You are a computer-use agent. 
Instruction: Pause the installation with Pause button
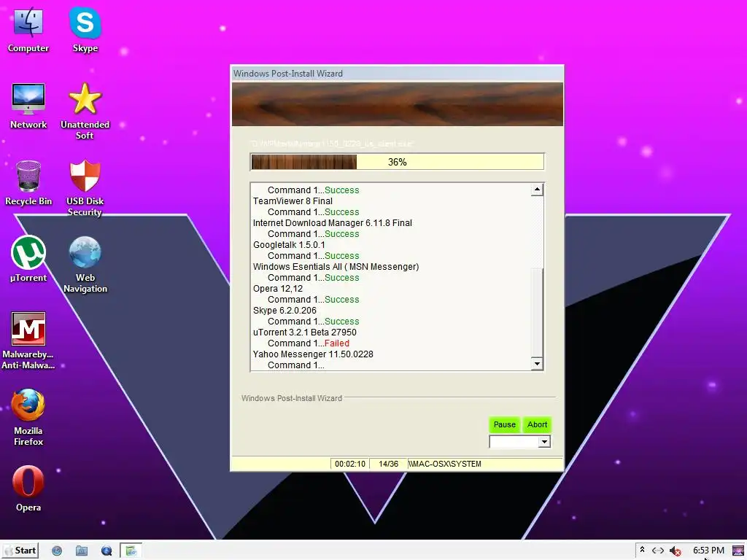click(505, 424)
